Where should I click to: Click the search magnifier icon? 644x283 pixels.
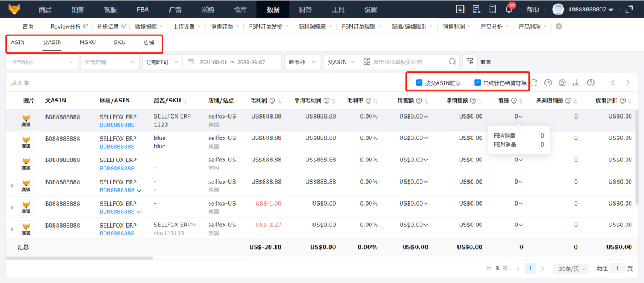[452, 62]
